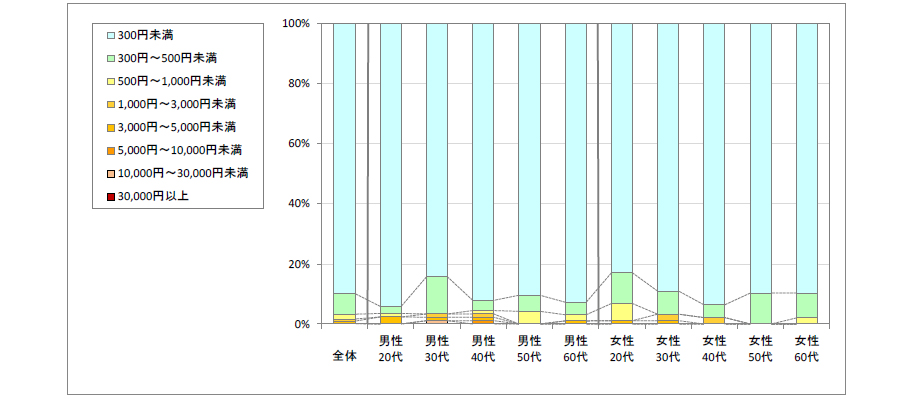Click the green segment of 女性50代 bar

tap(761, 308)
